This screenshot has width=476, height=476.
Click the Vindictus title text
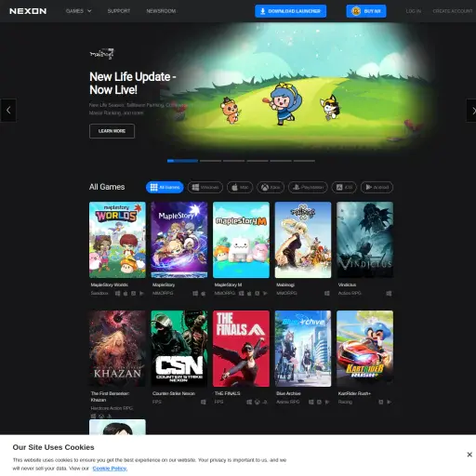coord(347,284)
